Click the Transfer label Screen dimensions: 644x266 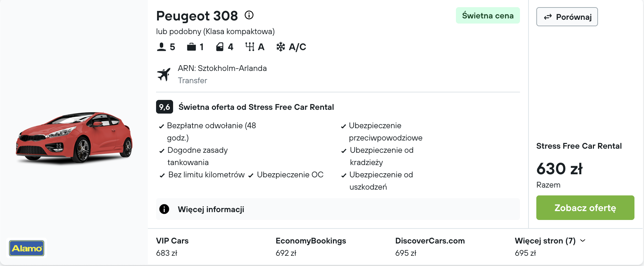pos(193,80)
